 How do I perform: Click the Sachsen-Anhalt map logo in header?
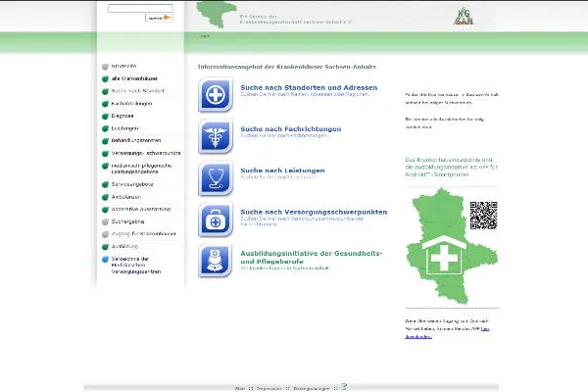click(x=218, y=15)
